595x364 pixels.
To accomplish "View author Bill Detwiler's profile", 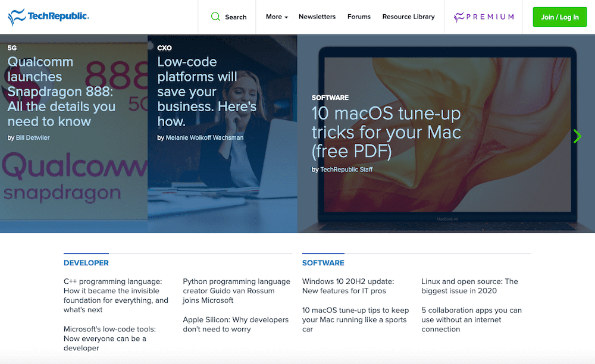I will click(x=33, y=137).
